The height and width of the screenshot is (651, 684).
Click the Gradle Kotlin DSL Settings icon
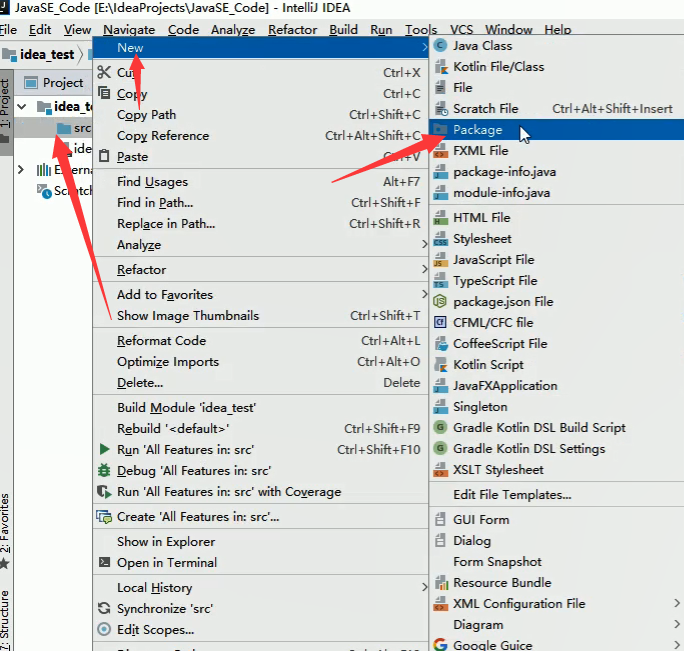[x=441, y=448]
